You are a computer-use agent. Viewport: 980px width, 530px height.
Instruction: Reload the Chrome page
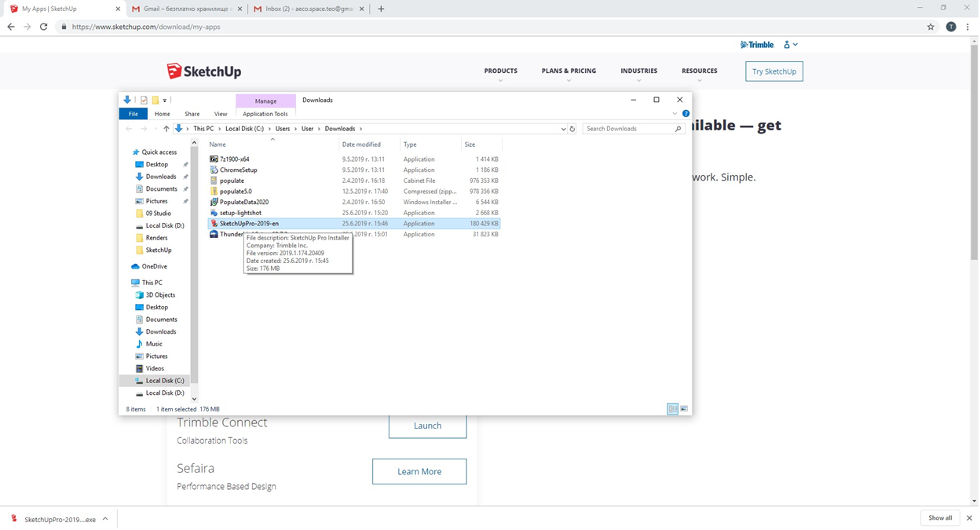click(44, 27)
